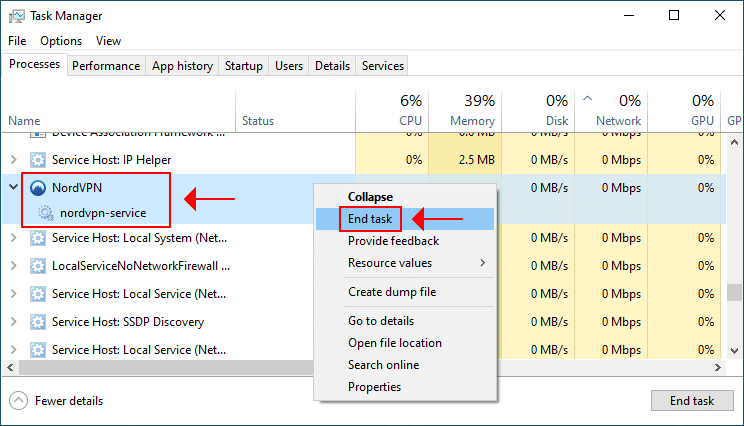Click the LocalServiceNoNetworkFirewall gear icon

[x=39, y=266]
